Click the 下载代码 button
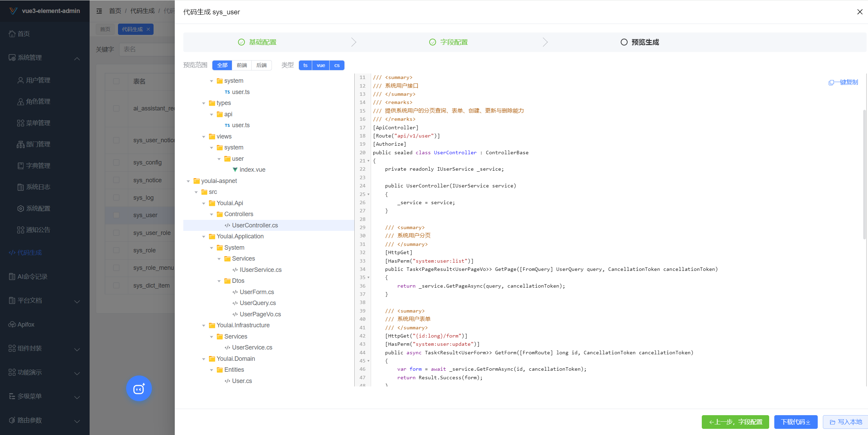The width and height of the screenshot is (868, 435). [795, 422]
